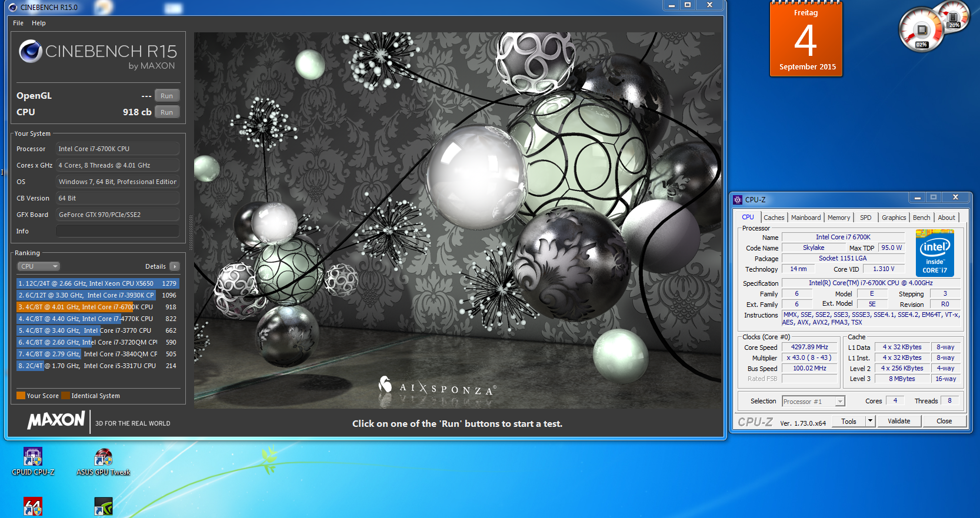980x518 pixels.
Task: Open the Help menu in Cinebench
Action: click(39, 23)
